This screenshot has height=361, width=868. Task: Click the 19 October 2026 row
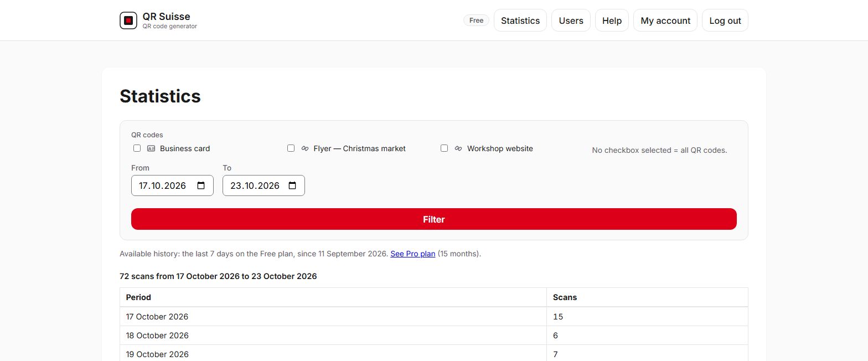click(x=434, y=353)
